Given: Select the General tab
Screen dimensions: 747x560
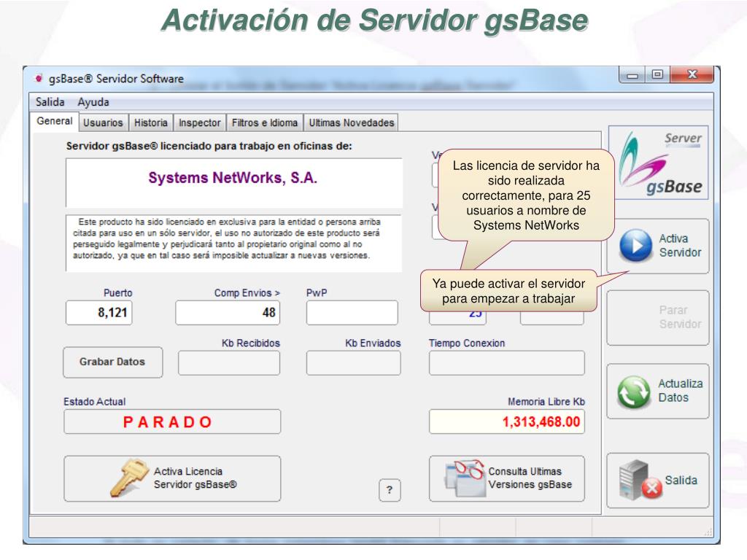Looking at the screenshot, I should point(54,121).
